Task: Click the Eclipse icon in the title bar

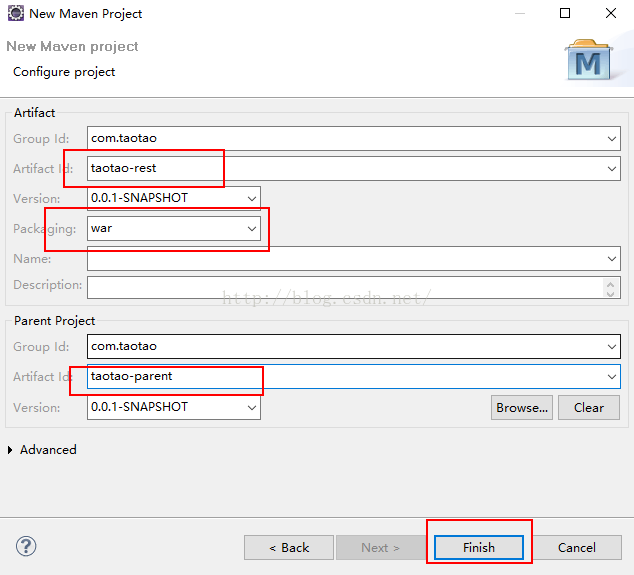Action: (x=16, y=13)
